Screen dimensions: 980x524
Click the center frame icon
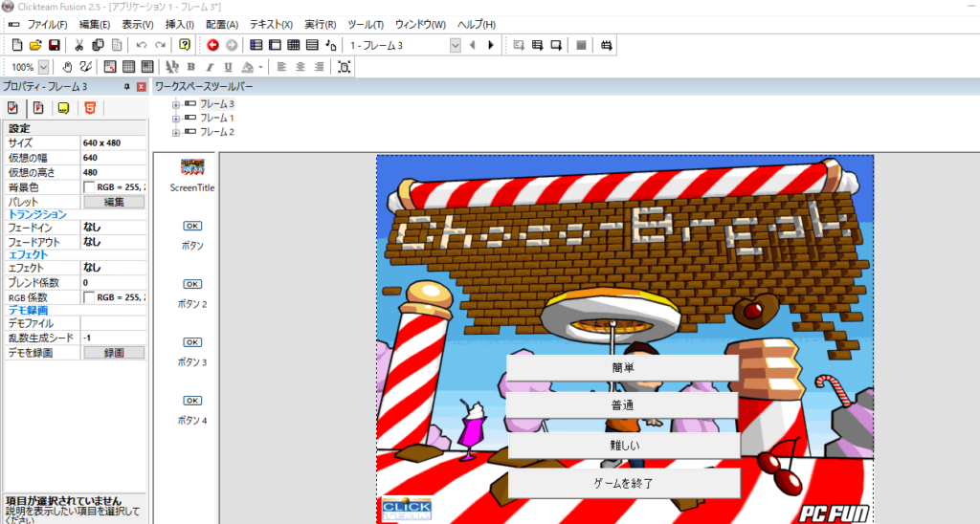(x=344, y=67)
